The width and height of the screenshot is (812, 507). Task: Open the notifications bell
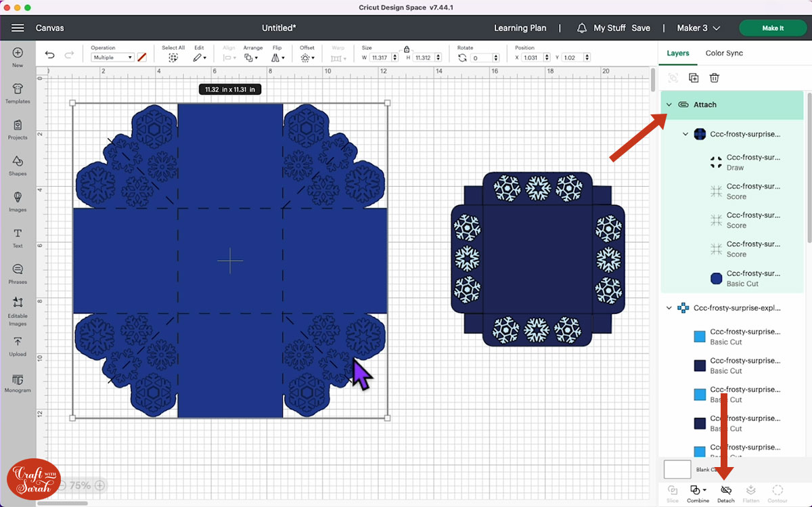(582, 28)
